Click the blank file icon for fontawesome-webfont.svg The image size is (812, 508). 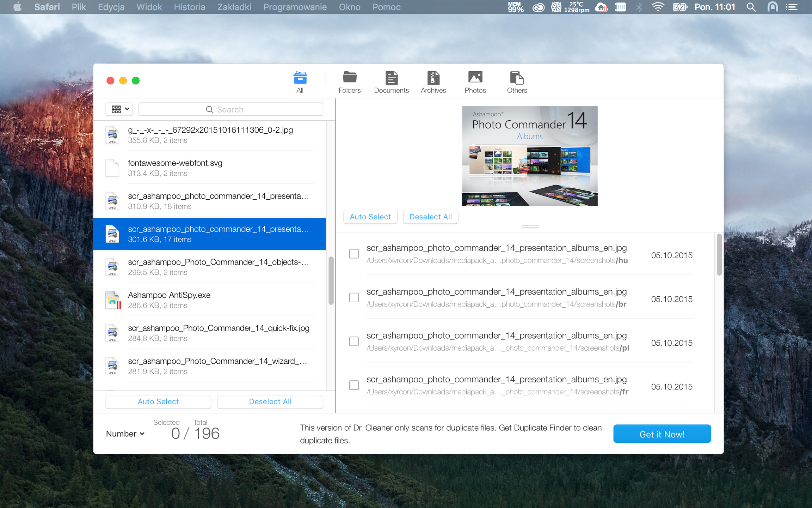[112, 168]
